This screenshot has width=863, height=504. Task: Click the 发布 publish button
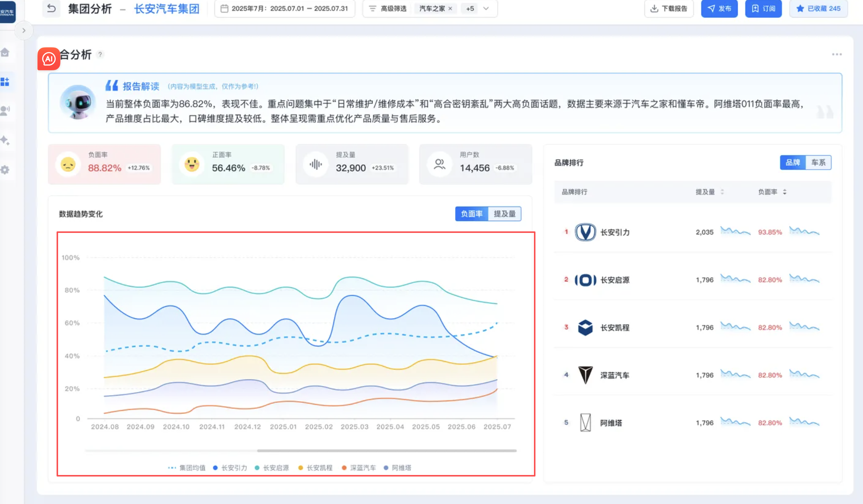click(x=719, y=8)
